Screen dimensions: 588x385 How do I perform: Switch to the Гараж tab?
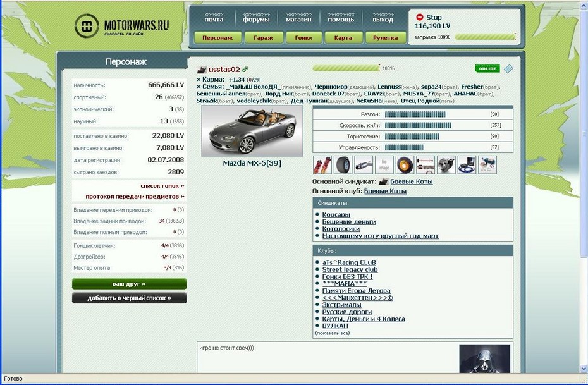pyautogui.click(x=263, y=38)
